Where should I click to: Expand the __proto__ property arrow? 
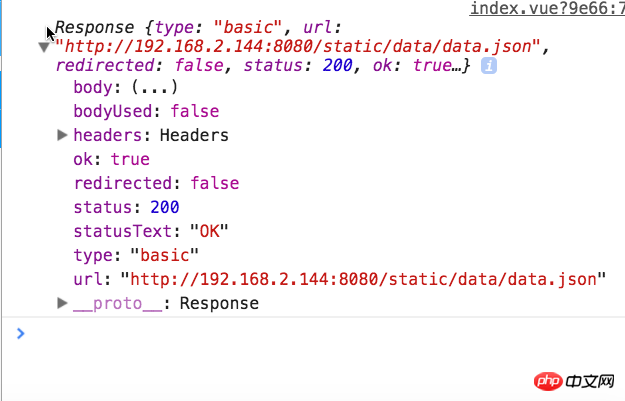coord(62,303)
